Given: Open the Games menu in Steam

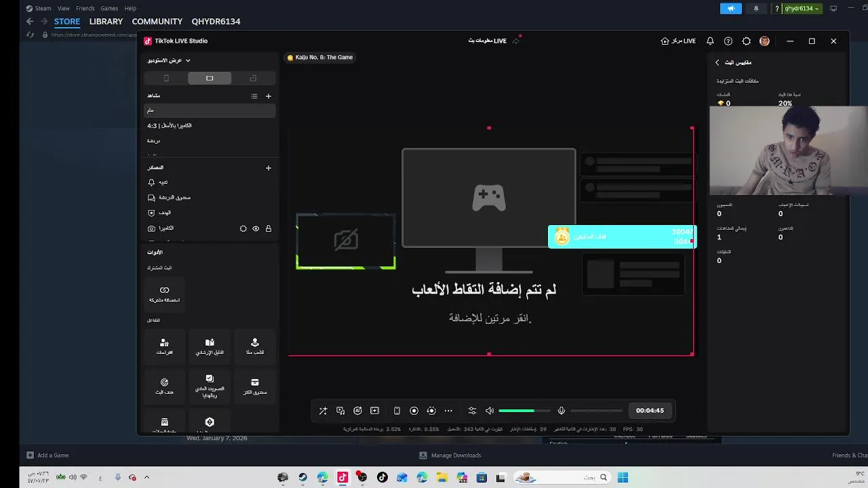Looking at the screenshot, I should [x=109, y=8].
